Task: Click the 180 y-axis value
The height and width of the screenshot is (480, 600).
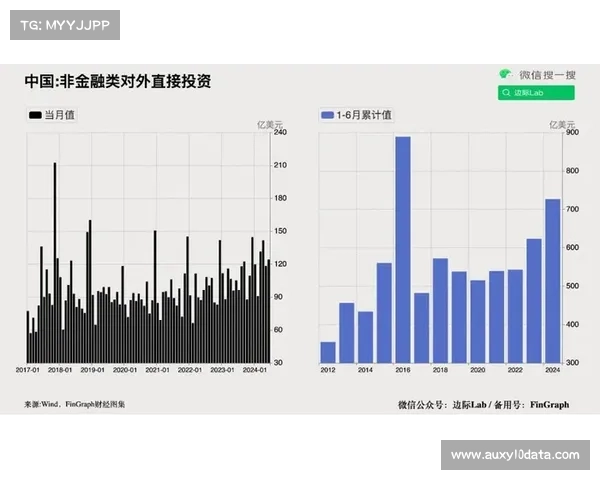Action: tap(280, 198)
